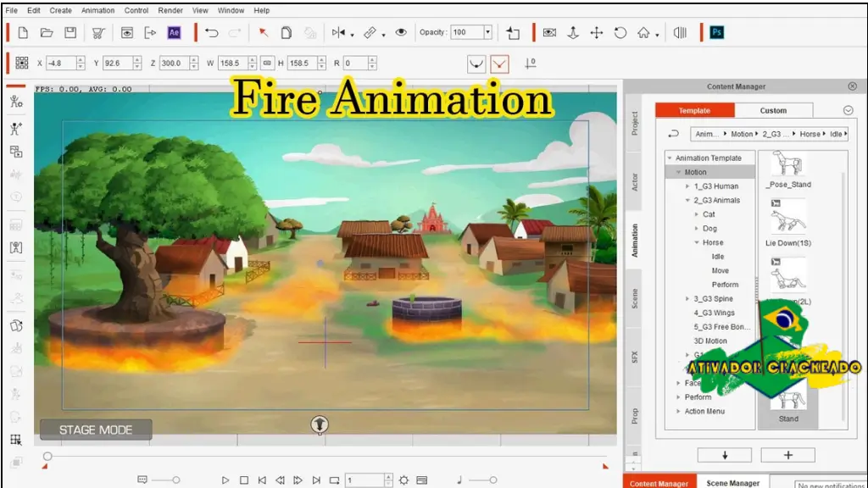
Task: Collapse the Horse folder
Action: coord(697,242)
